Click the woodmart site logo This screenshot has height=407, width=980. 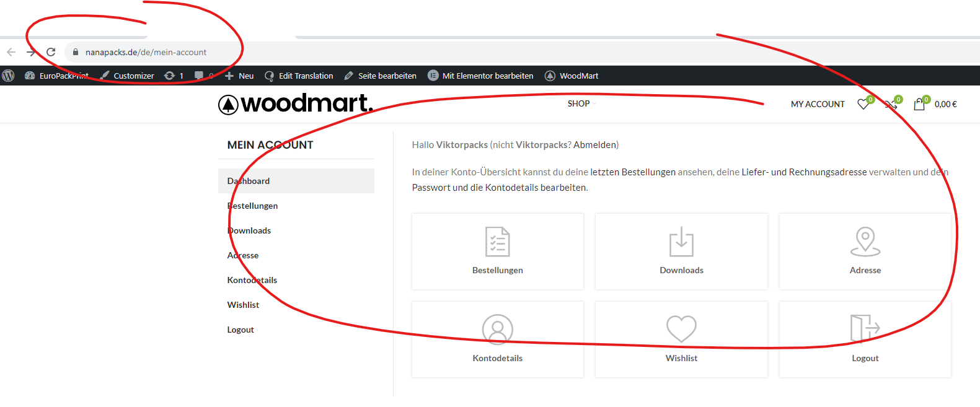296,103
